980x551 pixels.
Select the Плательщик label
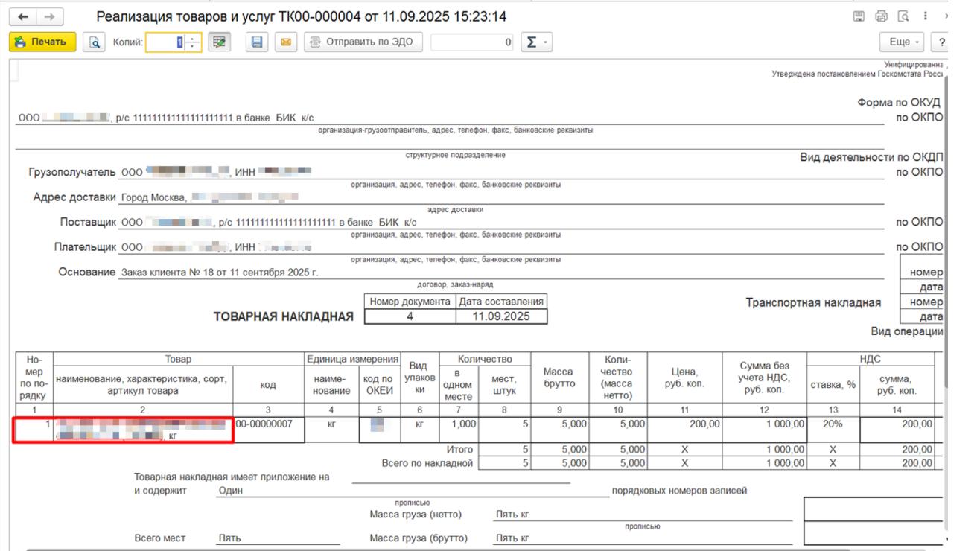(x=86, y=247)
